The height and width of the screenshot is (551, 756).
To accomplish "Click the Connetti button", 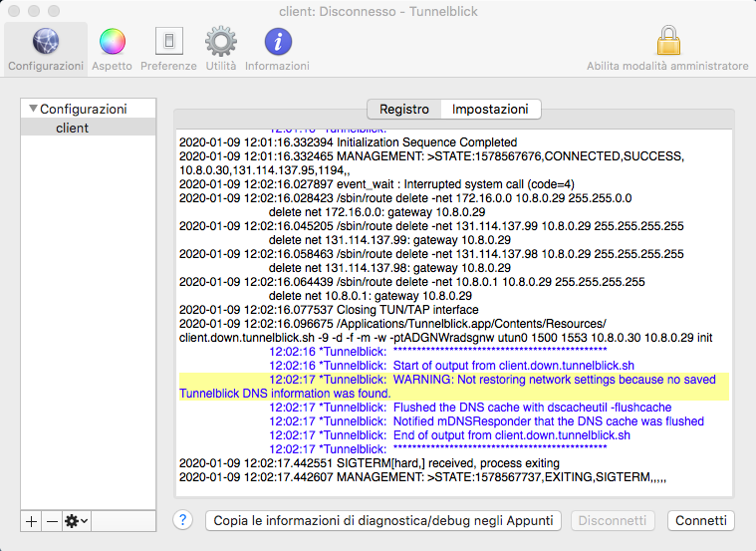I will tap(701, 521).
